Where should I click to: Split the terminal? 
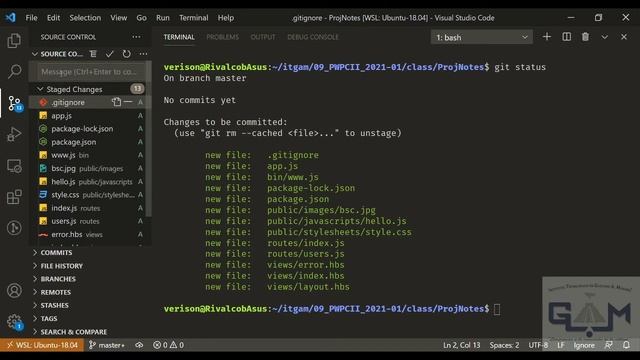(567, 37)
